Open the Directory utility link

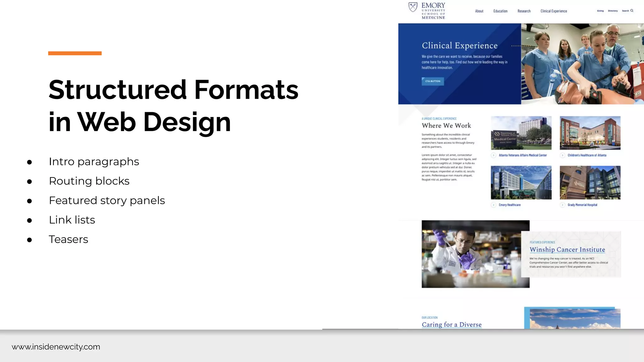point(613,11)
